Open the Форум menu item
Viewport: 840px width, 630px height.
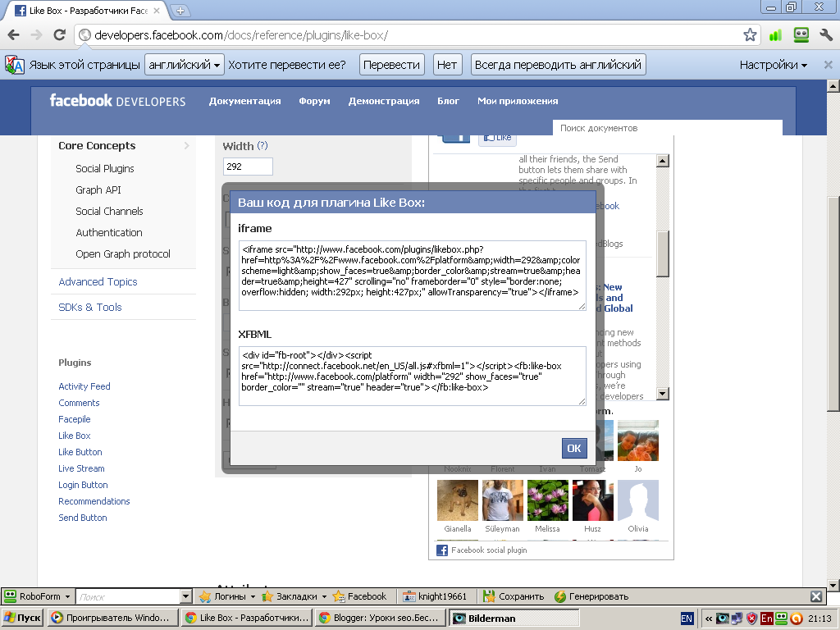pyautogui.click(x=314, y=101)
